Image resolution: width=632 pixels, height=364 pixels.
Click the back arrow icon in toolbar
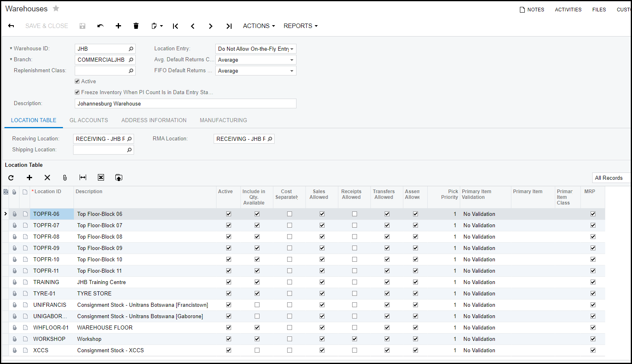(x=11, y=26)
